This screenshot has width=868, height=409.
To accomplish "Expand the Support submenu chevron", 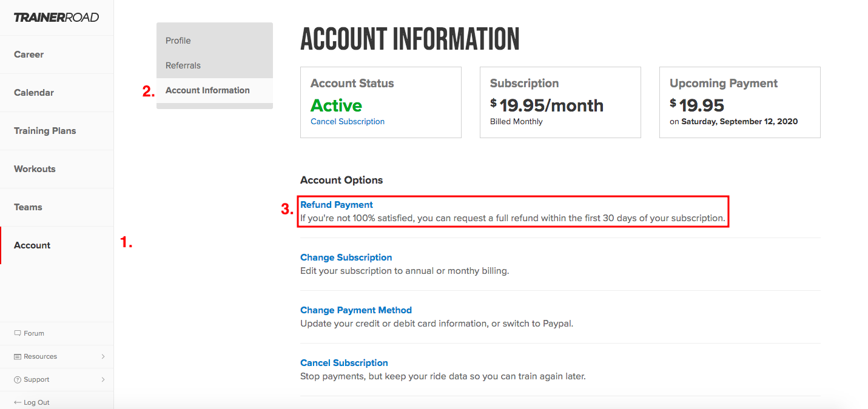I will (x=103, y=379).
